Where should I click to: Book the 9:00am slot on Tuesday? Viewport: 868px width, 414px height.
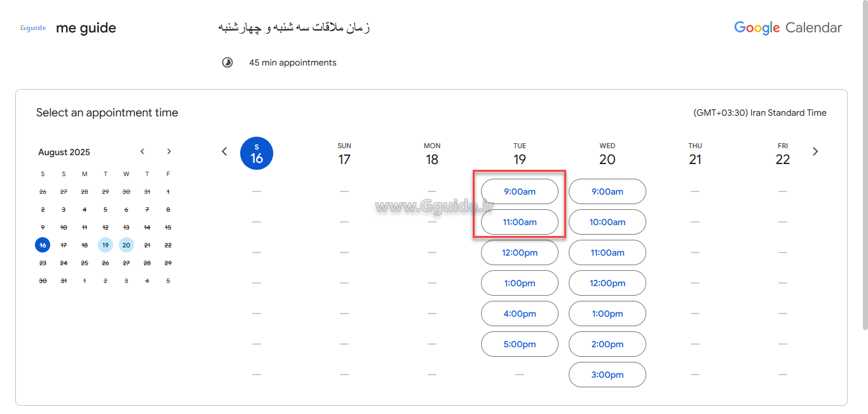pos(519,191)
